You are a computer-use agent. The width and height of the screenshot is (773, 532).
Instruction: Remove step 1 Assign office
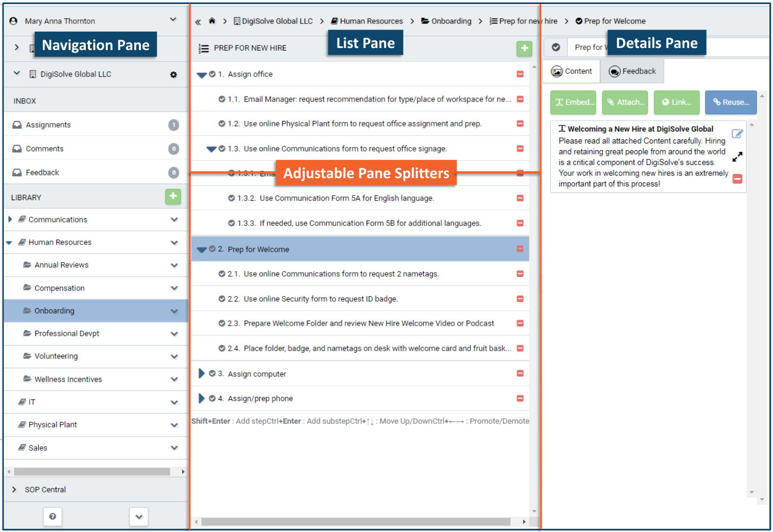(x=520, y=74)
